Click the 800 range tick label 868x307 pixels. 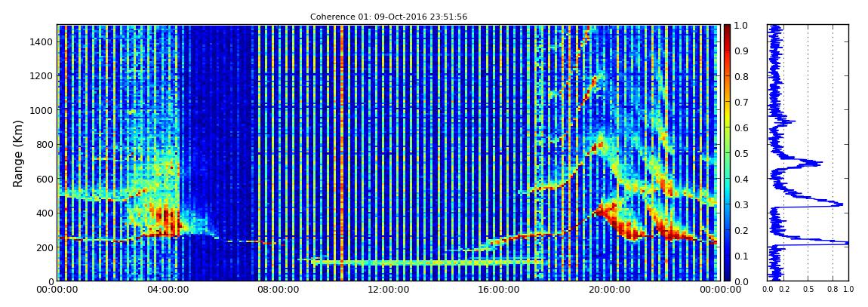pyautogui.click(x=45, y=144)
